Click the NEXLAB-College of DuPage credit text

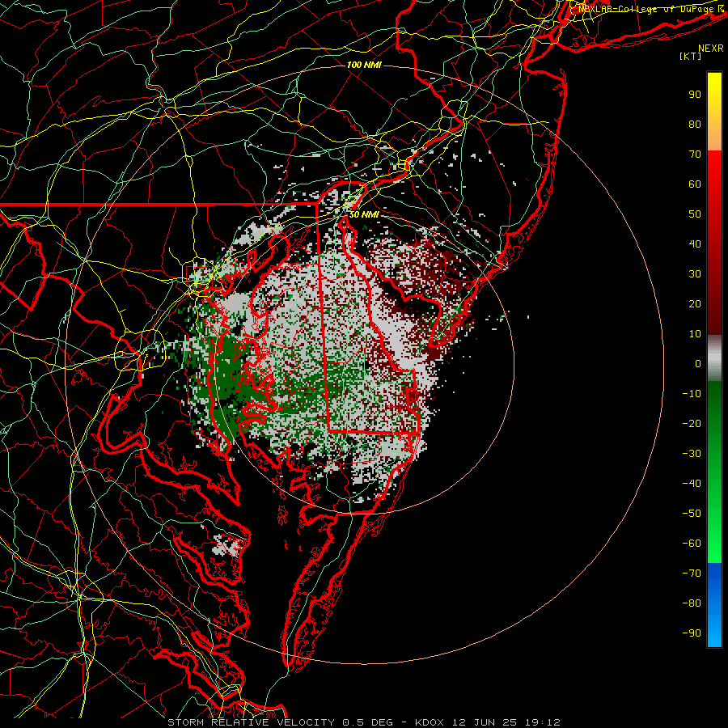(650, 9)
